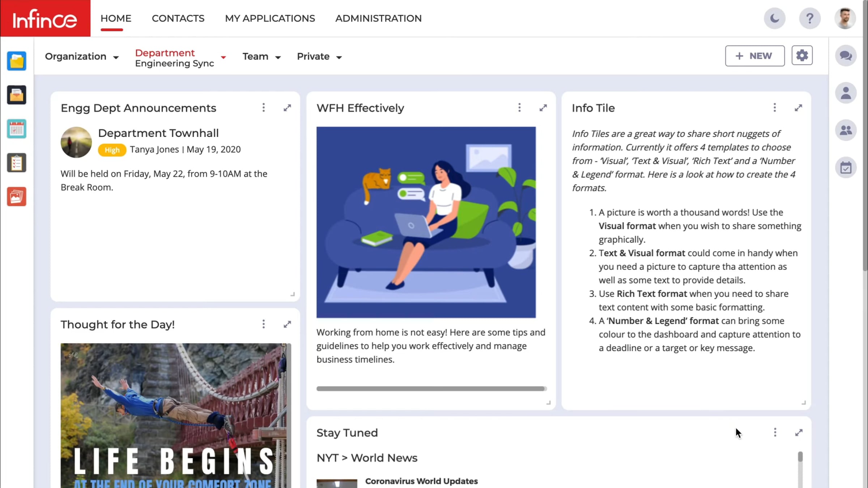Click the 'Stay Tuned' tile title
Viewport: 868px width, 488px height.
347,433
